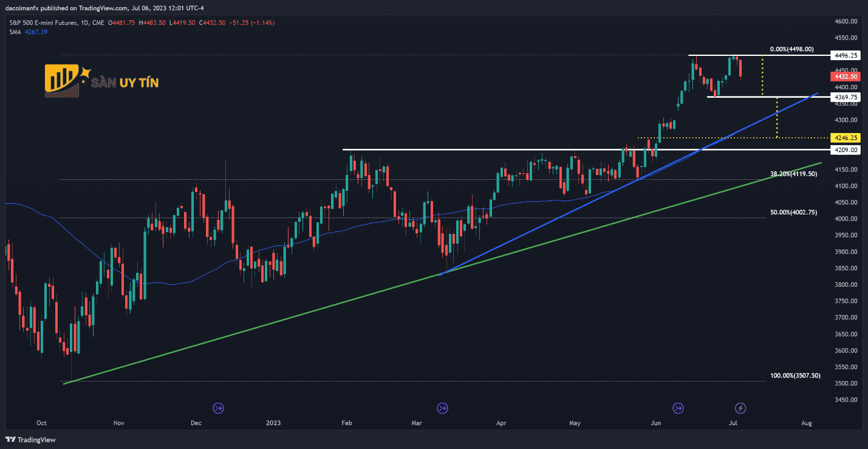Screen dimensions: 868x449
Task: Click the 3800.00 price axis tick
Action: (x=846, y=284)
